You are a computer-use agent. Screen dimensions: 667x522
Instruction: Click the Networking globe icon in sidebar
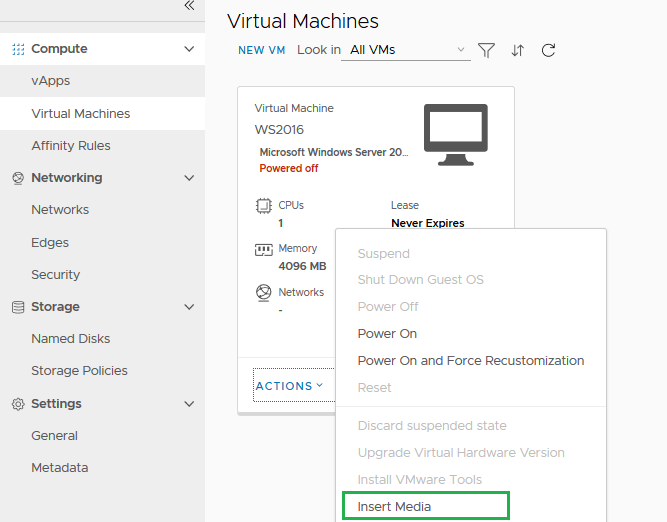click(x=18, y=178)
